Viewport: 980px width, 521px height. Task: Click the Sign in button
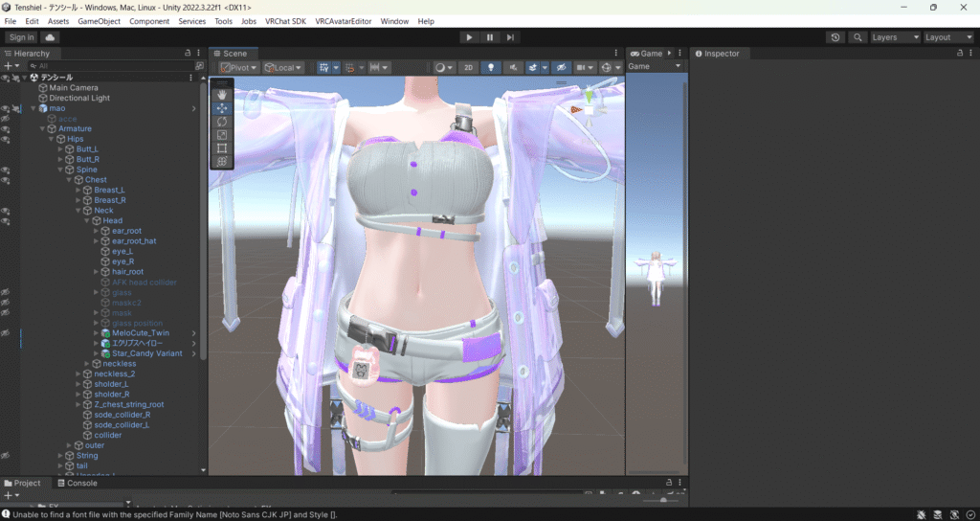(20, 37)
